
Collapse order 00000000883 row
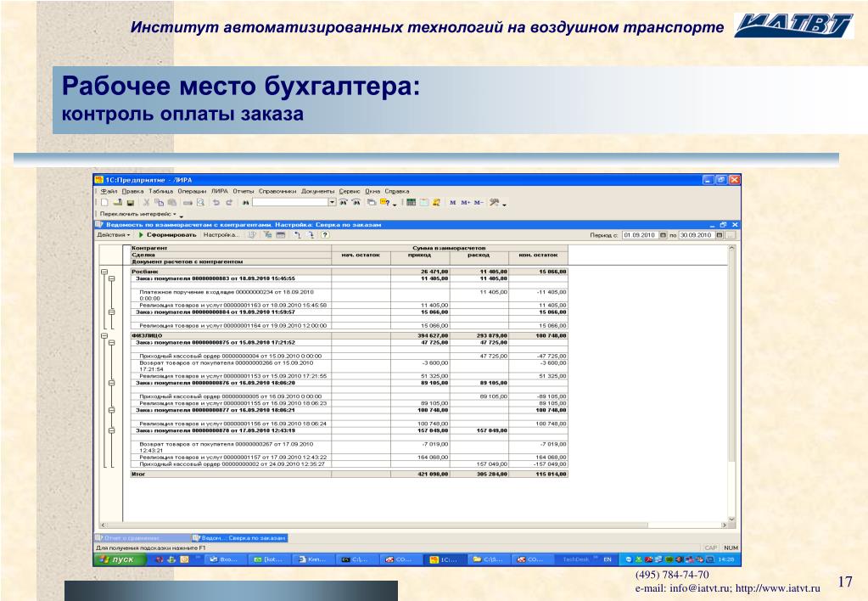(111, 278)
